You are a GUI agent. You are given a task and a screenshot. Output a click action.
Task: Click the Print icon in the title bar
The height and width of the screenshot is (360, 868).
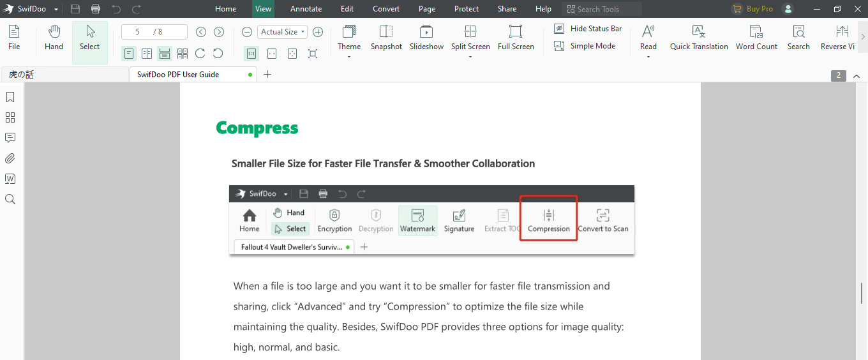pyautogui.click(x=96, y=9)
